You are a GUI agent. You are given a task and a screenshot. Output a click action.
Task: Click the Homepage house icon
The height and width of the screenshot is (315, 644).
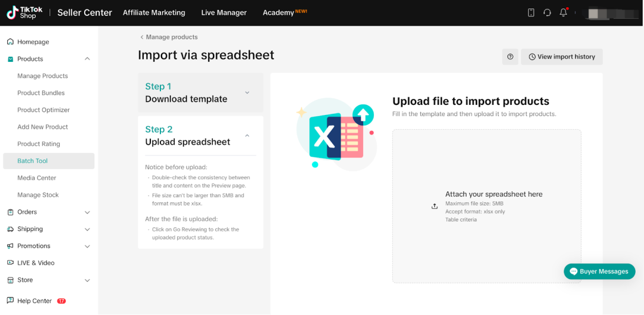click(x=10, y=42)
